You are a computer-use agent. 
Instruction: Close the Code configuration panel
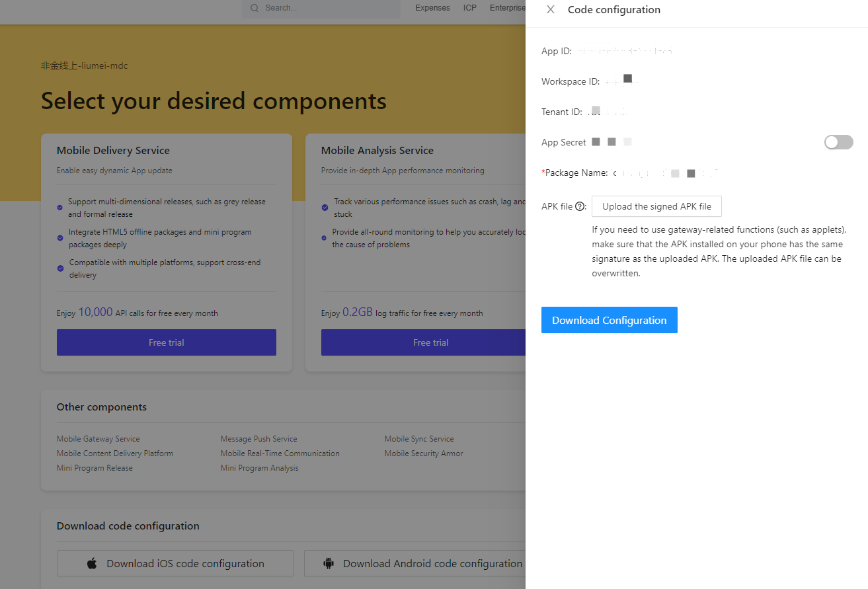(x=551, y=10)
